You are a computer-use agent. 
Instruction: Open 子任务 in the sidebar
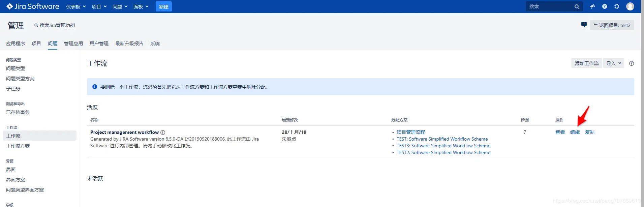13,89
